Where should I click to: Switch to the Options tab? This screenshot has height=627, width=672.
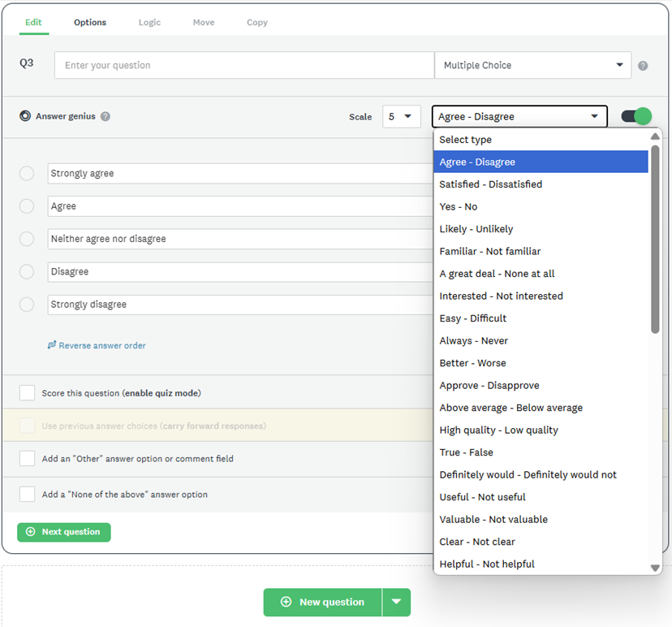coord(90,22)
